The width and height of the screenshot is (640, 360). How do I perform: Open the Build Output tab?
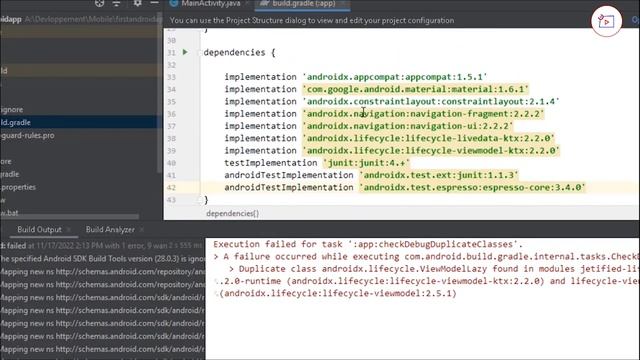pos(39,230)
